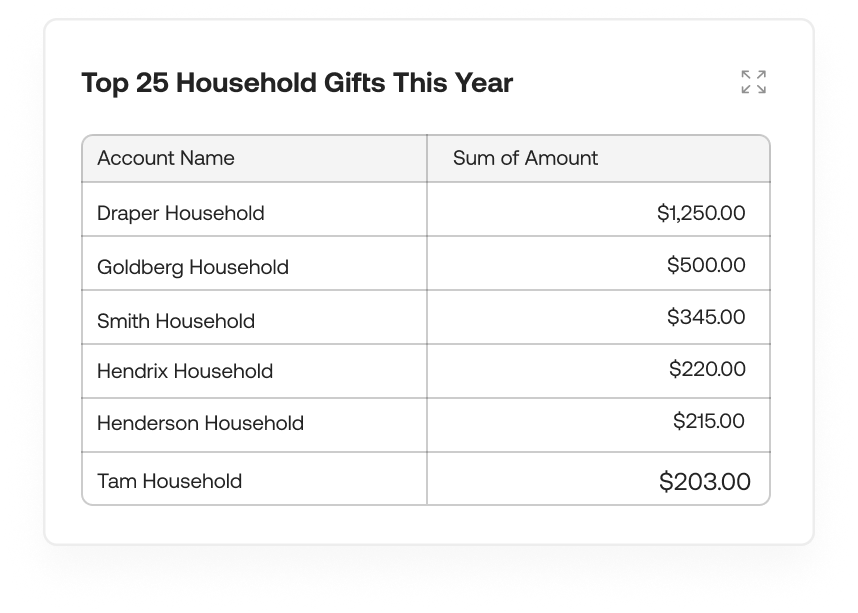Open the Goldberg Household account

coord(193,267)
